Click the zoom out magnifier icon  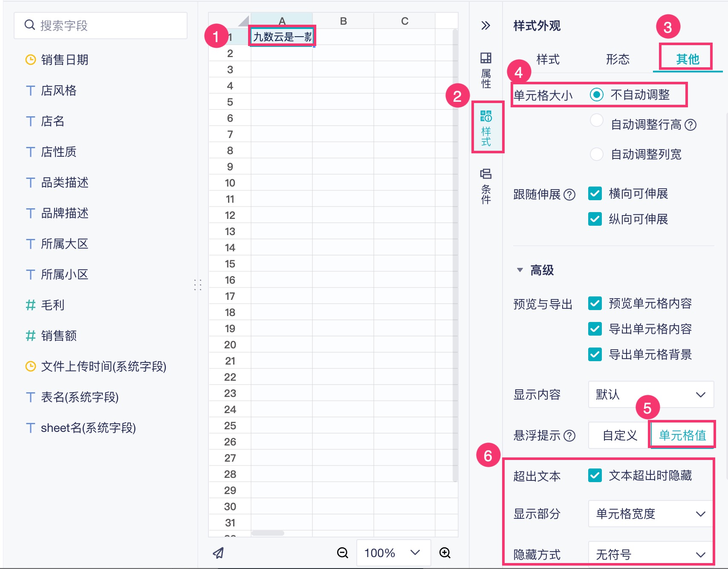343,553
